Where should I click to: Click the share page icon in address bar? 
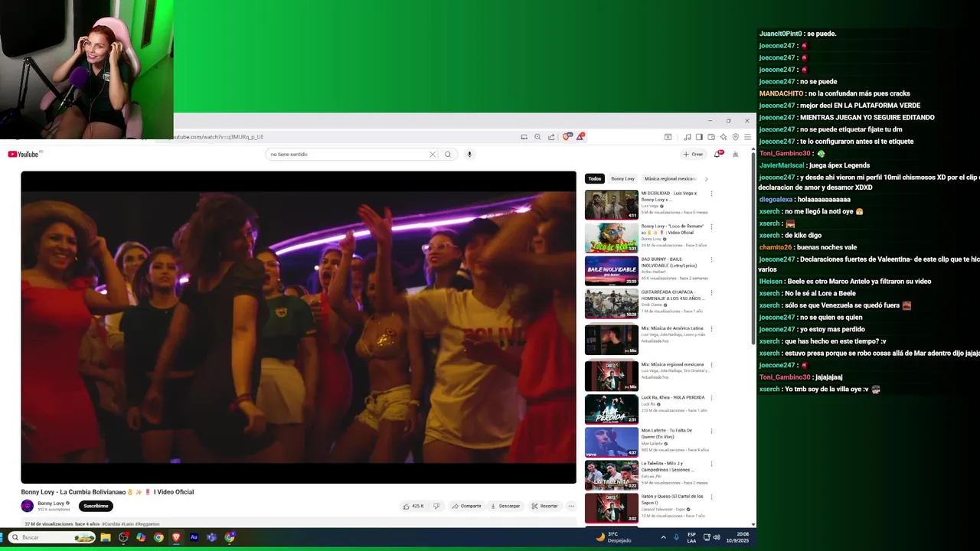coord(551,137)
